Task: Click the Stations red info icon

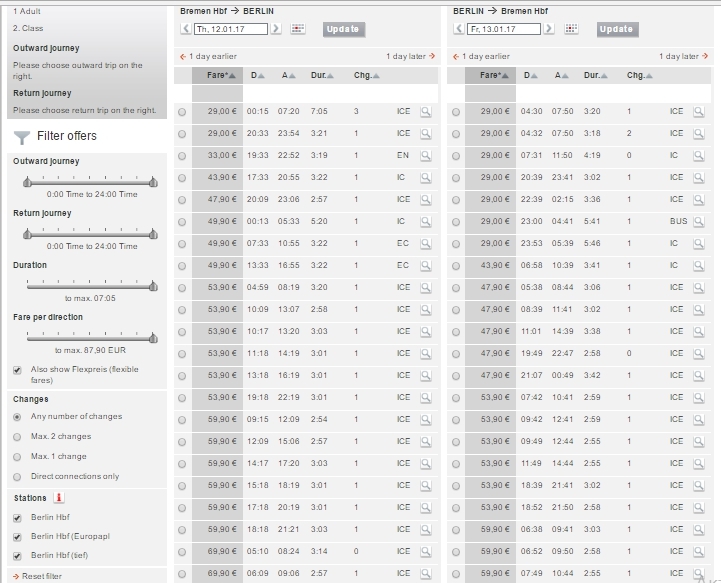Action: point(59,497)
